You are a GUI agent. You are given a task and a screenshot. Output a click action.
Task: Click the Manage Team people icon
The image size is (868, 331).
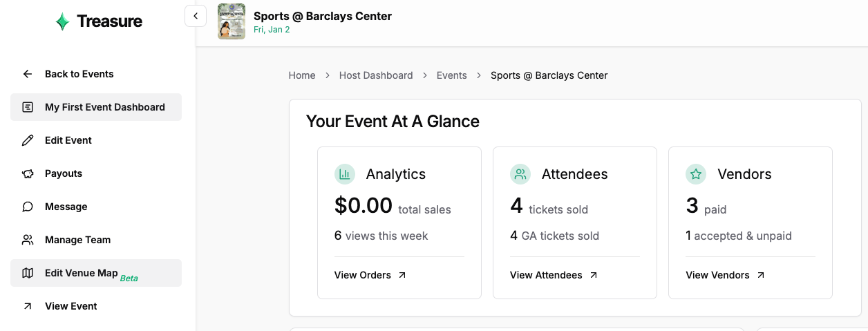click(x=28, y=240)
